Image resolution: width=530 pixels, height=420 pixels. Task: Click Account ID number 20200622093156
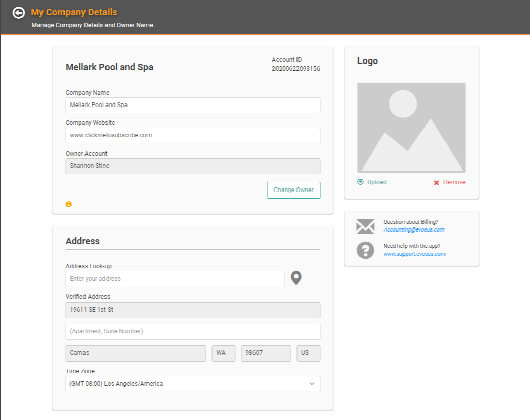click(x=296, y=68)
